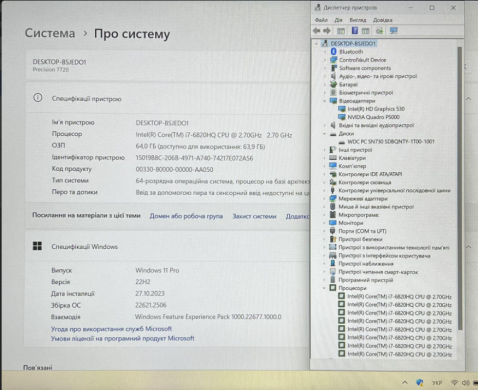Collapse the DESKTOP-BSJEDO1 root node arrow

(x=316, y=44)
